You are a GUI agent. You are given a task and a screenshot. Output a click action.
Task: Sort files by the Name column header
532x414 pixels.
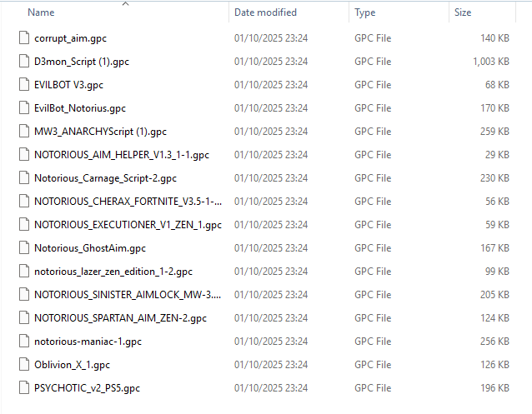(41, 12)
